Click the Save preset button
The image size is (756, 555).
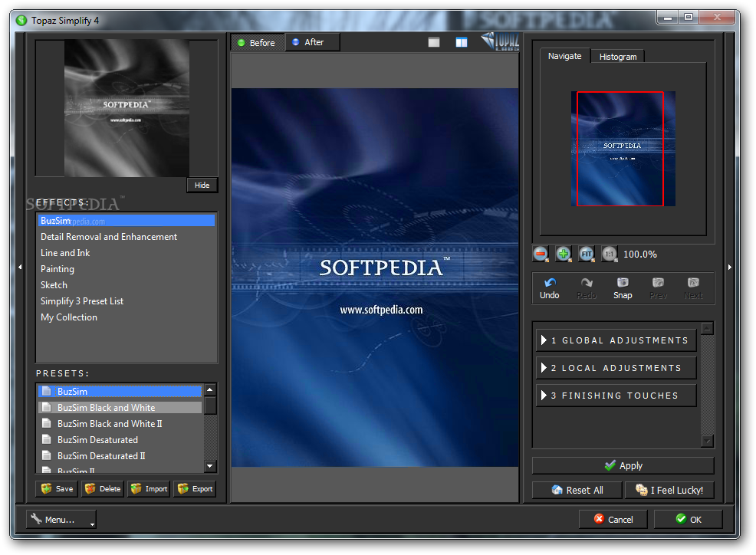click(x=57, y=489)
